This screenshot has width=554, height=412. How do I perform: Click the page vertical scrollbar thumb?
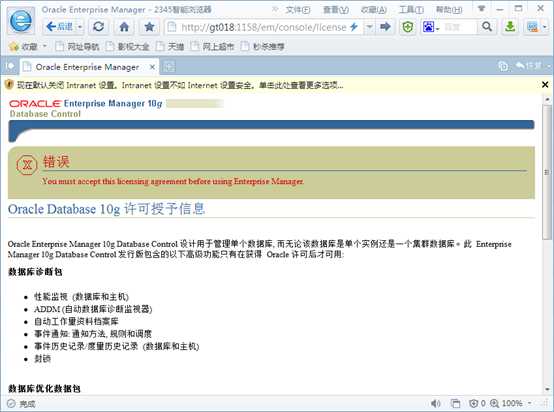click(x=547, y=172)
